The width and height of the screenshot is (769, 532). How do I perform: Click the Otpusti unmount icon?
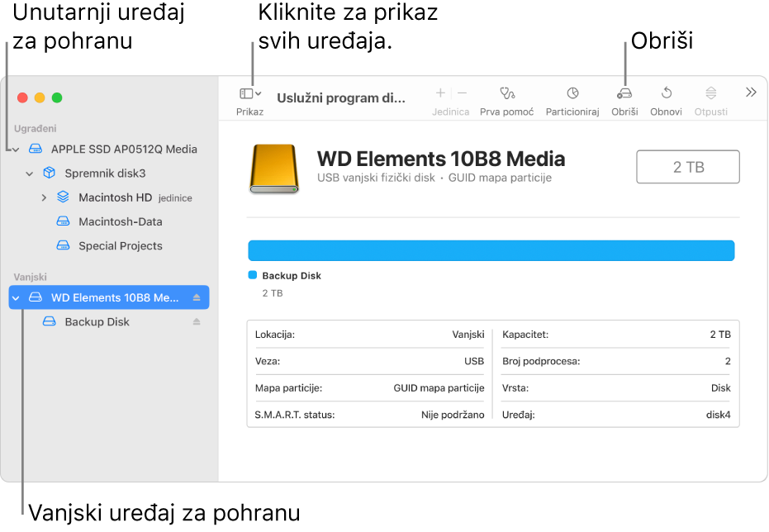point(710,93)
